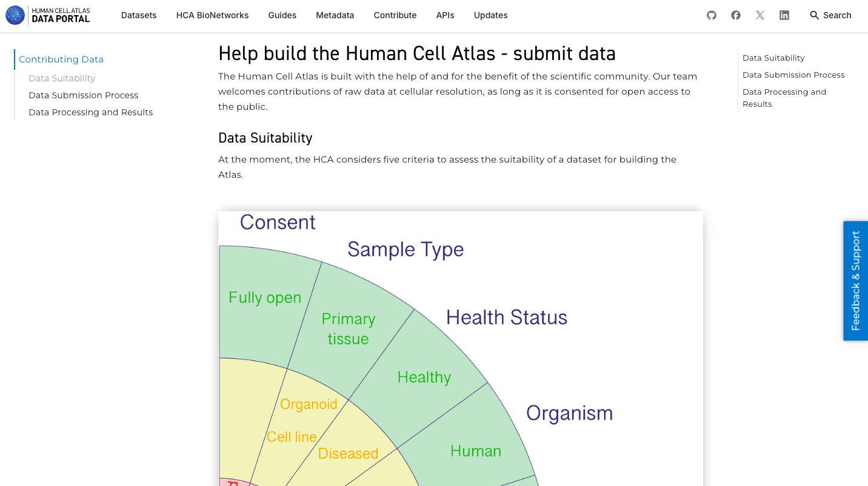Image resolution: width=868 pixels, height=486 pixels.
Task: Click Data Submission Process in right outline
Action: (793, 75)
